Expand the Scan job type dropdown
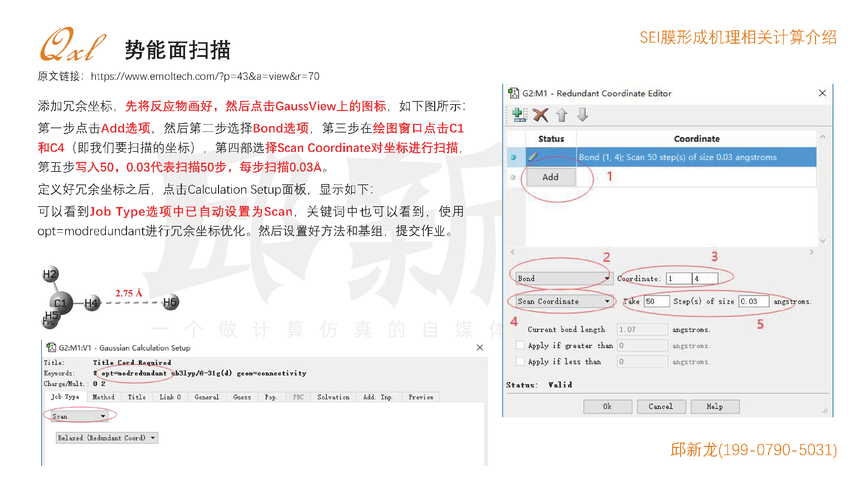 pyautogui.click(x=80, y=416)
